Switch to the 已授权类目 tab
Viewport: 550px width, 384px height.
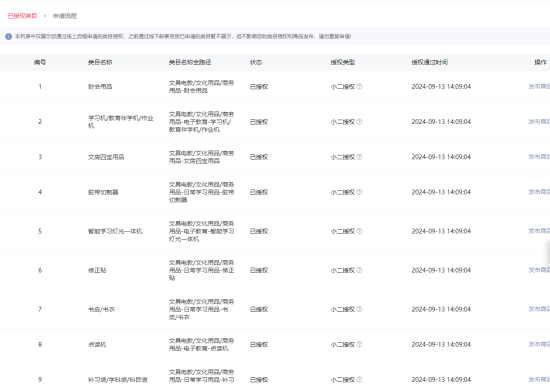coord(22,16)
